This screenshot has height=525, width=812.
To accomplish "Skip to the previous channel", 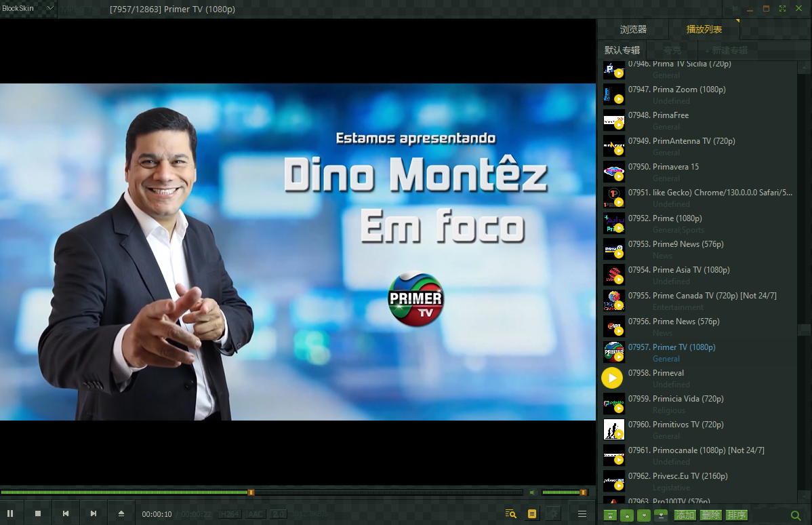I will pos(66,513).
